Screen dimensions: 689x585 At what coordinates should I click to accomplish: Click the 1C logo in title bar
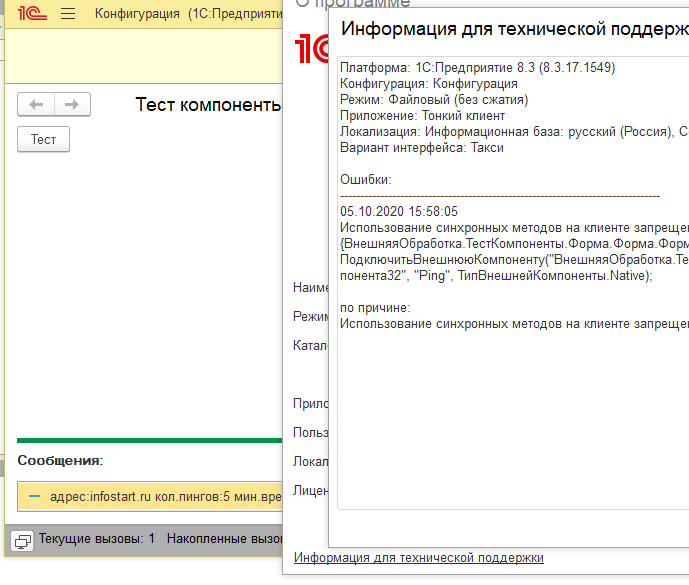[x=32, y=14]
